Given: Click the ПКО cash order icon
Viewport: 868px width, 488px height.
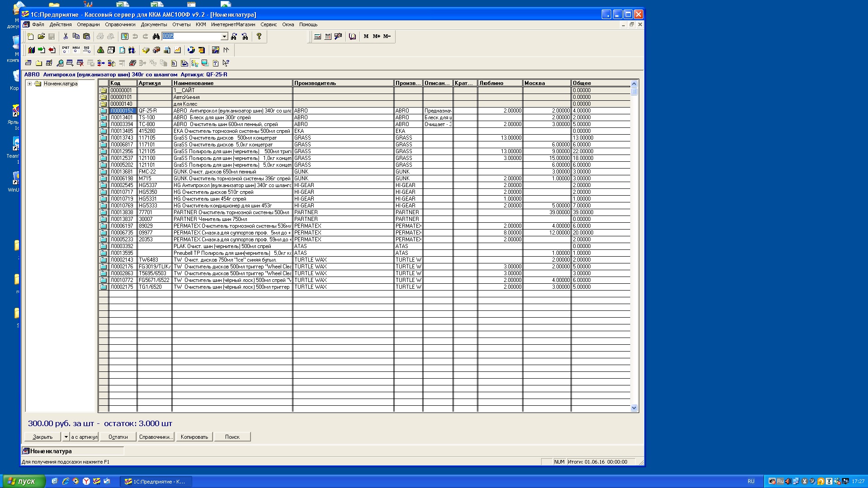Looking at the screenshot, I should (x=86, y=50).
